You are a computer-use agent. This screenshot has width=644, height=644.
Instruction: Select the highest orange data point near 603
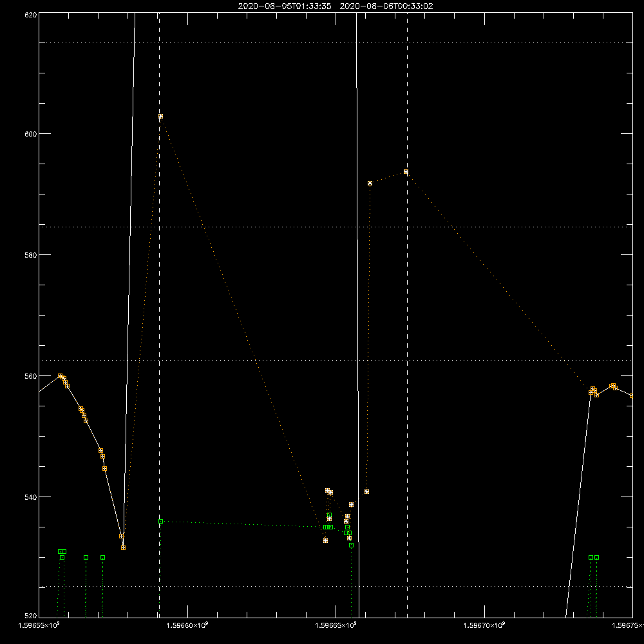pos(160,117)
